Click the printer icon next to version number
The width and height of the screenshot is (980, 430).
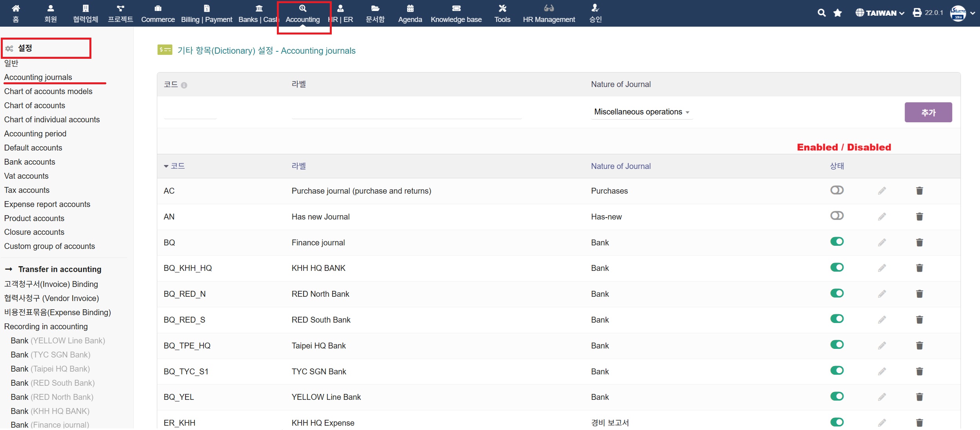(x=917, y=13)
